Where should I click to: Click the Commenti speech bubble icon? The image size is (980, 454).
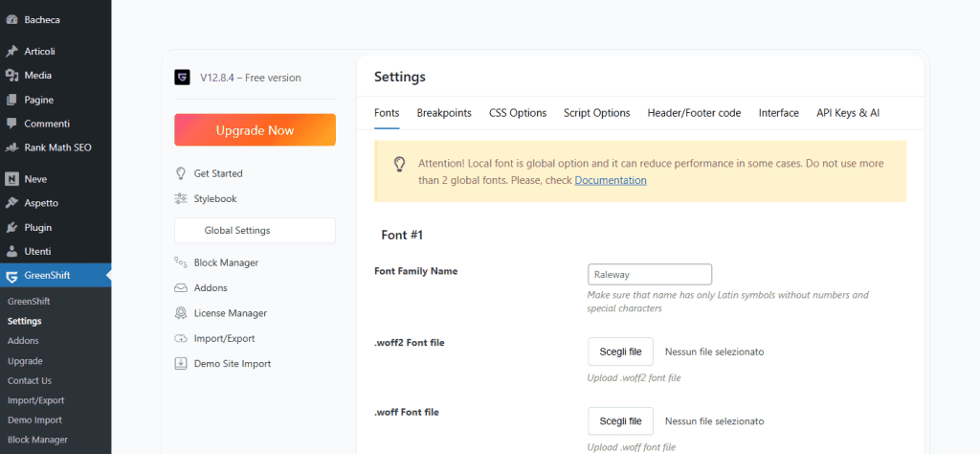click(11, 124)
